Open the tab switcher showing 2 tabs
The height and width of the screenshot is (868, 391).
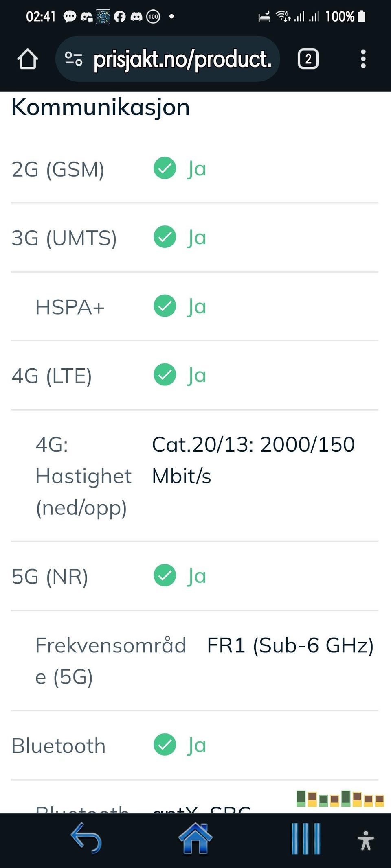click(308, 59)
